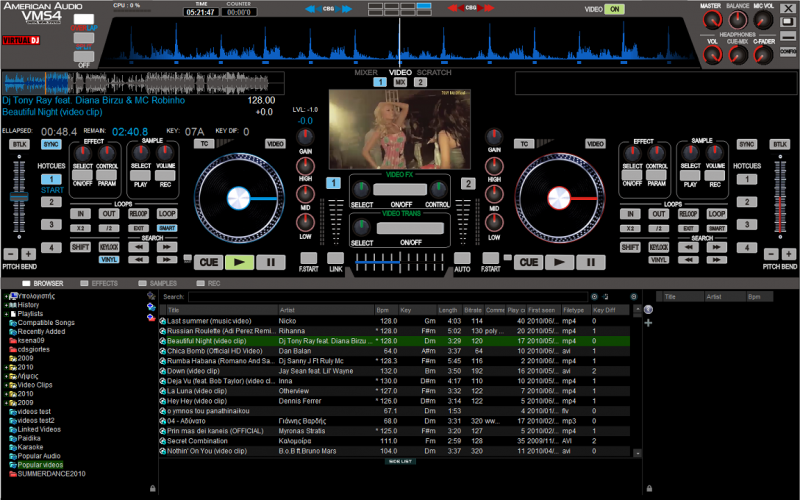This screenshot has width=800, height=500.
Task: Click the search options circle icon
Action: tap(594, 296)
